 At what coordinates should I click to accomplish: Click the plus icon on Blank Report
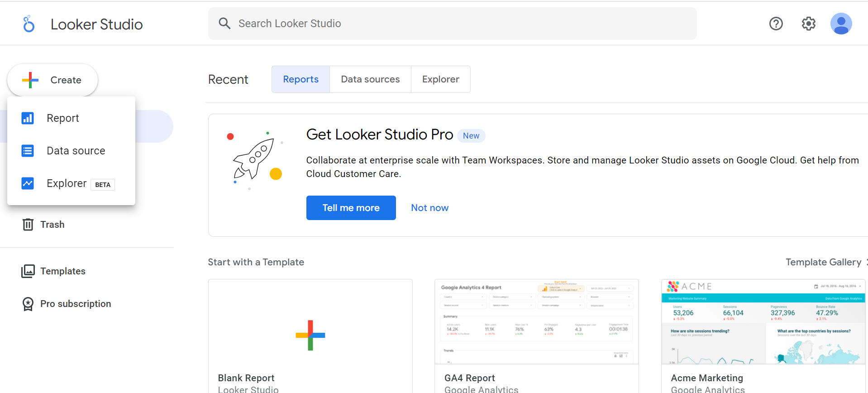[x=310, y=335]
